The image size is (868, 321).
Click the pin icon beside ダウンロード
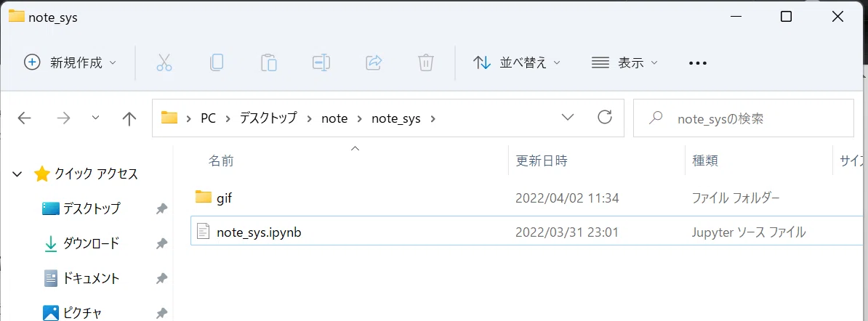161,243
